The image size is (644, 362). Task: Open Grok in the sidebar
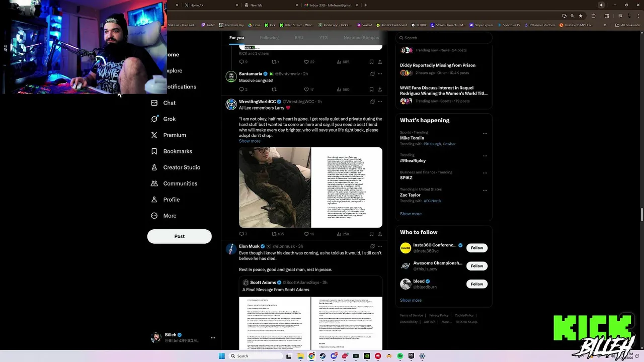click(163, 119)
